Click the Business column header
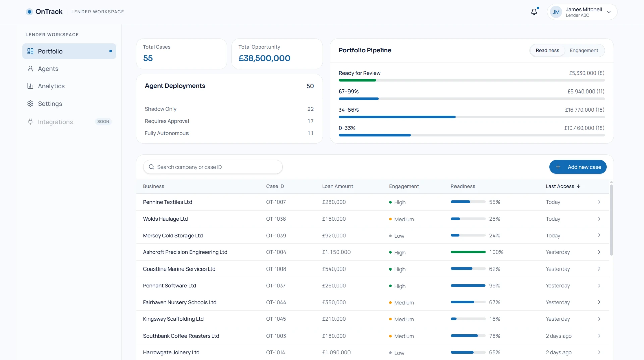This screenshot has width=644, height=360. point(153,186)
